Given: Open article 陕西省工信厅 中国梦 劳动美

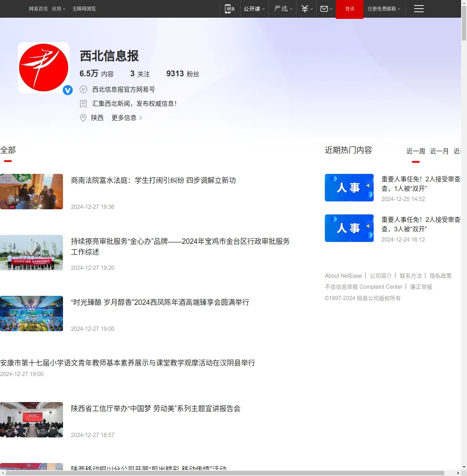Looking at the screenshot, I should pos(156,408).
